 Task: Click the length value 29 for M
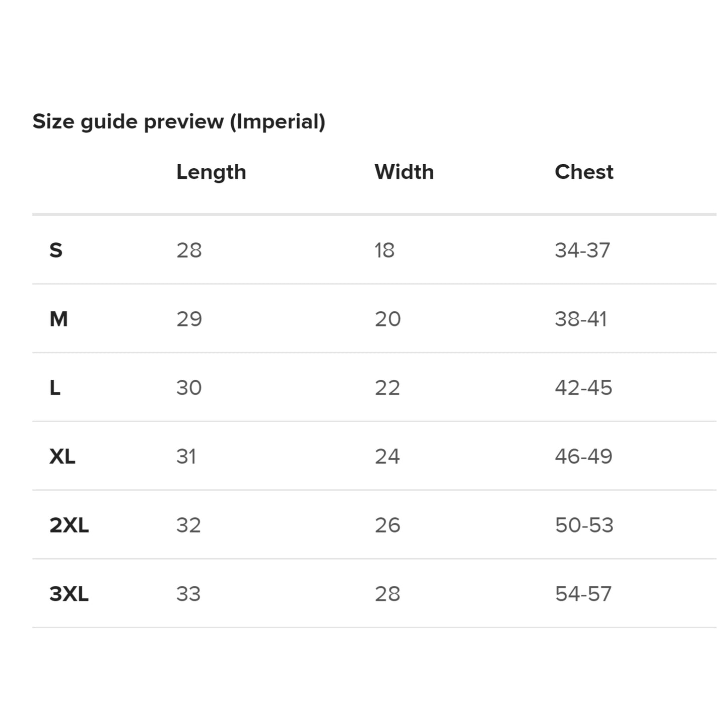(189, 319)
